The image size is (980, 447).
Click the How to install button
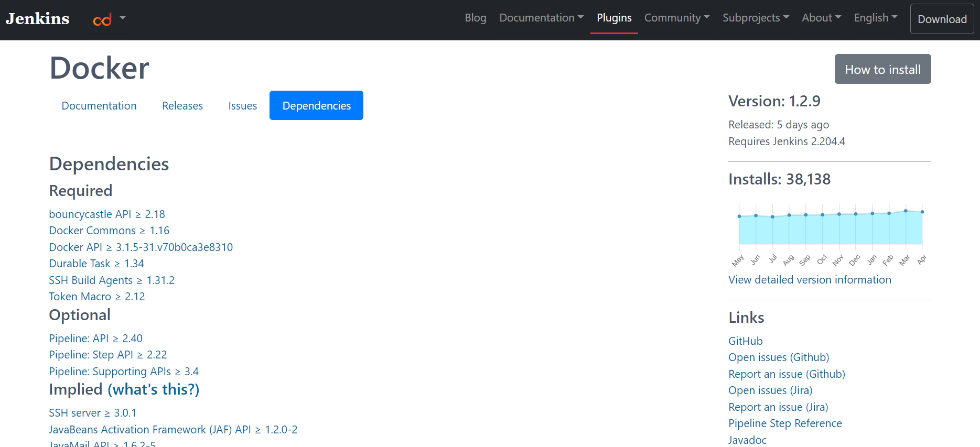(882, 69)
